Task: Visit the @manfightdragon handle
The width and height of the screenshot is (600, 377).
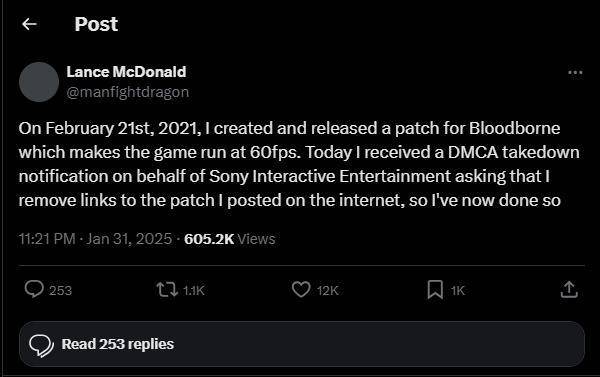Action: pyautogui.click(x=128, y=92)
